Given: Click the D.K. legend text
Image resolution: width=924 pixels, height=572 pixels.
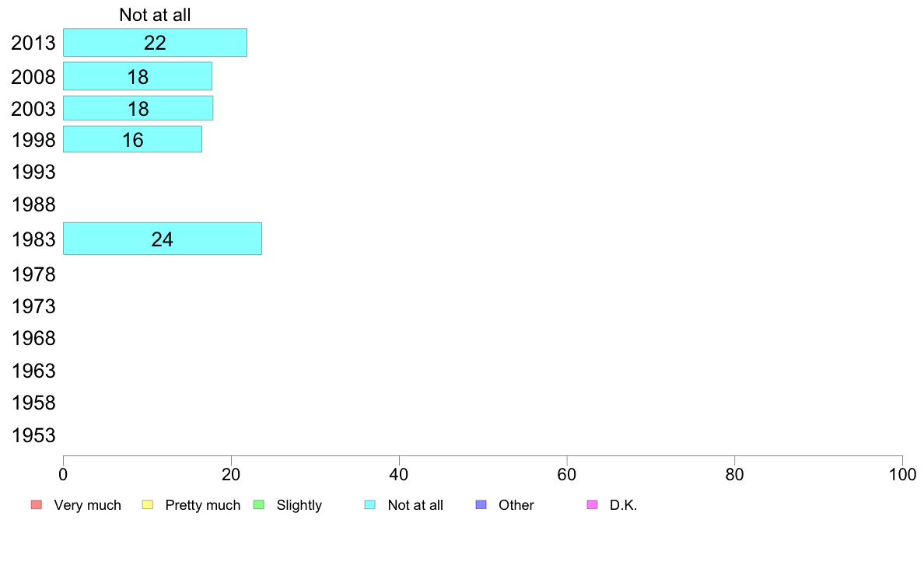Looking at the screenshot, I should pos(624,505).
